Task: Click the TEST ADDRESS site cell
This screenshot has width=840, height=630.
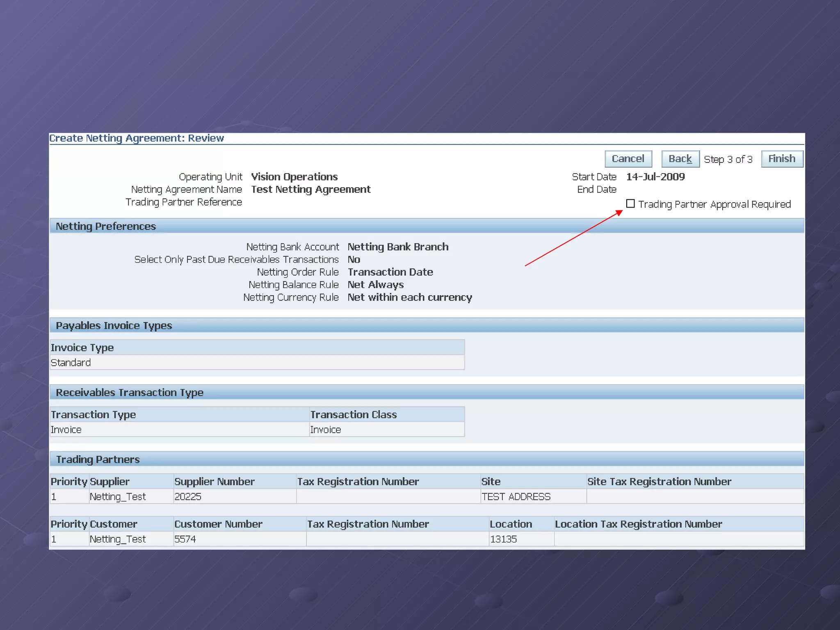Action: point(516,497)
